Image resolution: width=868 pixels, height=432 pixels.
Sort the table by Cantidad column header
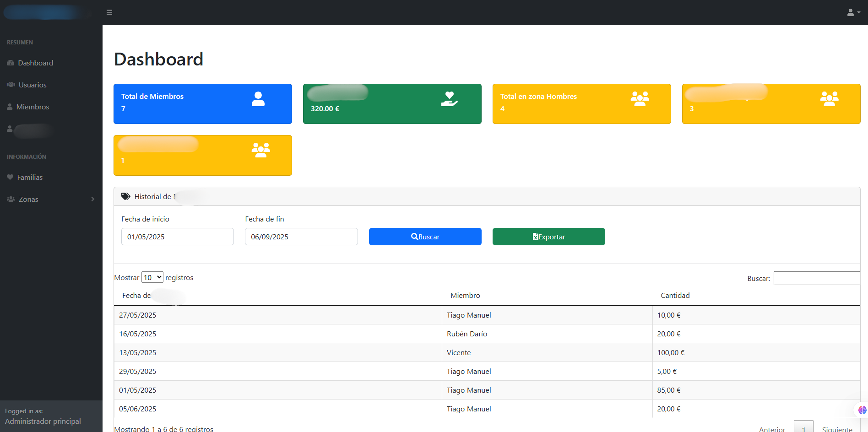pos(675,296)
